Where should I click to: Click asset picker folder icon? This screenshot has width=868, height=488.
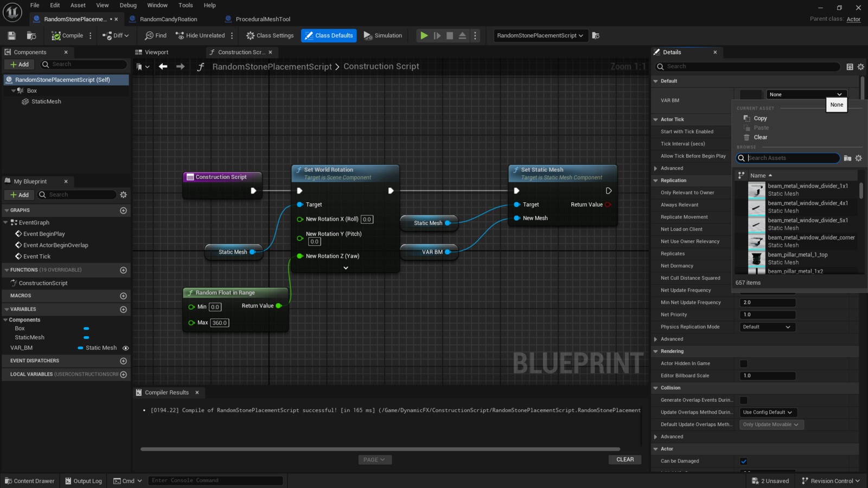847,158
